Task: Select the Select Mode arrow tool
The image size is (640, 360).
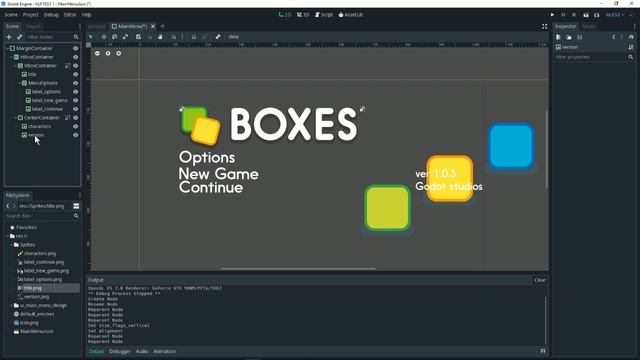Action: click(x=91, y=37)
